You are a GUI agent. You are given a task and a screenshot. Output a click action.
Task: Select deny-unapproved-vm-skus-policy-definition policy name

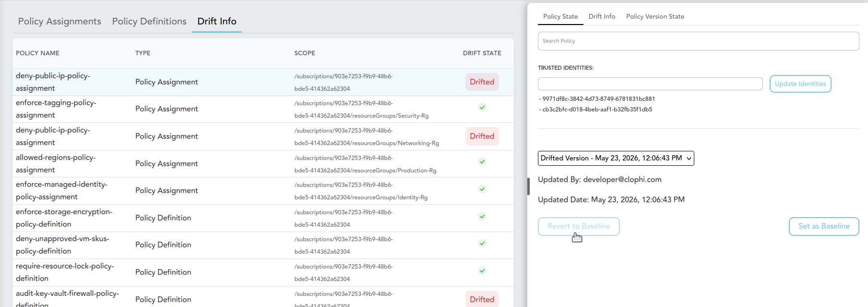tap(62, 245)
